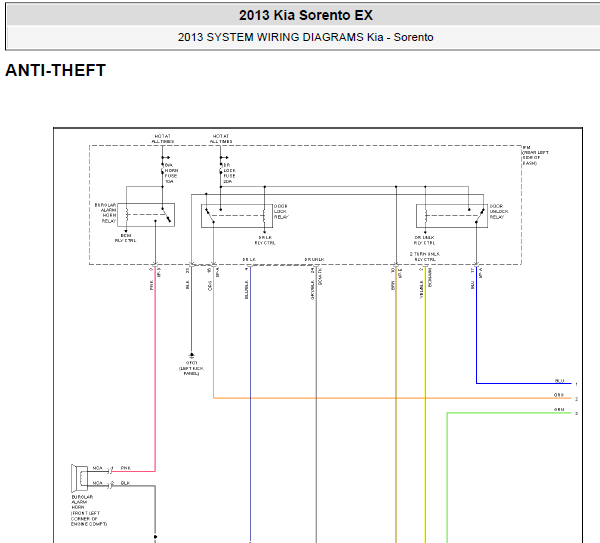Click the '2013 Kia Sorento EX' title
This screenshot has width=600, height=543.
click(x=306, y=15)
